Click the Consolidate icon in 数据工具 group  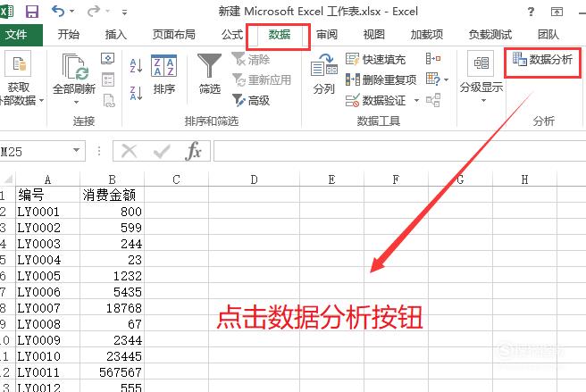(433, 59)
